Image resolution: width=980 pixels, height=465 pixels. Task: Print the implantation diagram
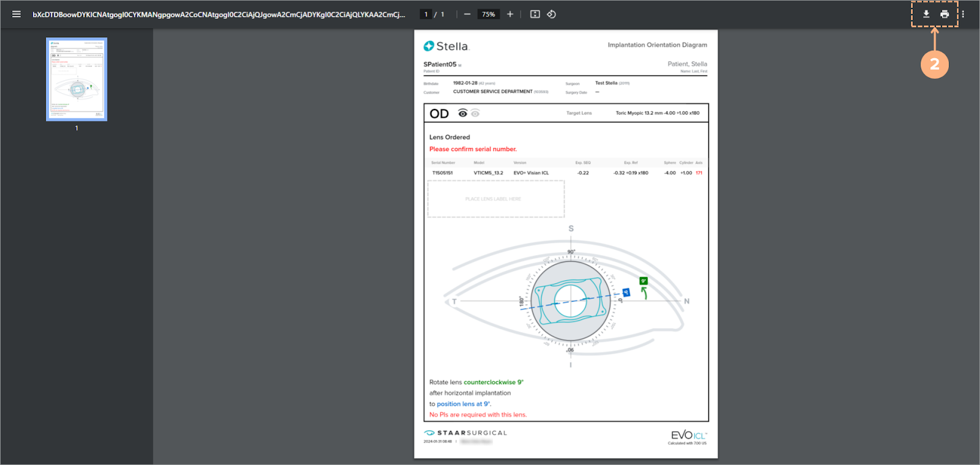[945, 14]
